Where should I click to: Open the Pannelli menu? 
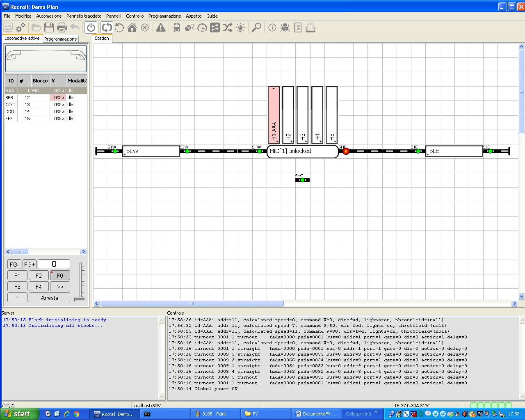(114, 16)
